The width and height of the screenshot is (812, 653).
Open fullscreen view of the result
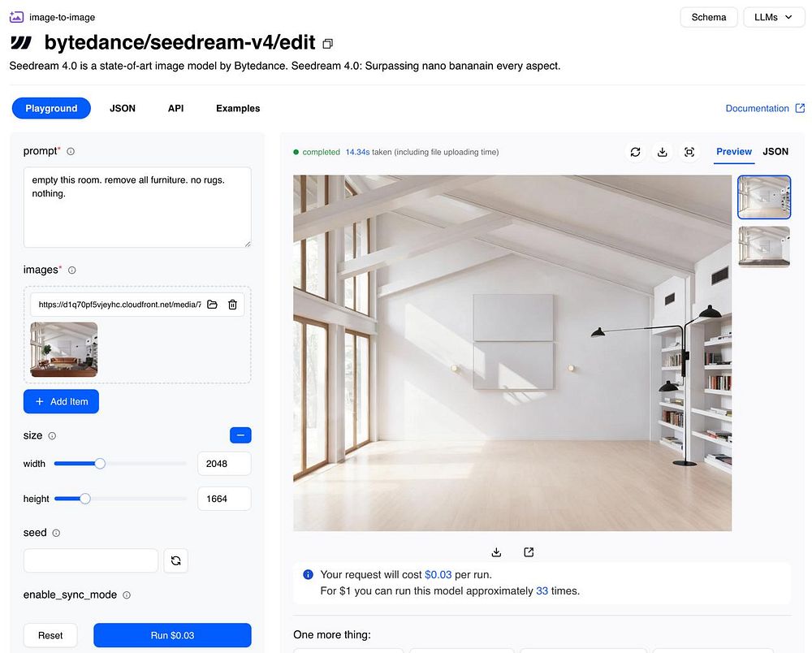689,152
